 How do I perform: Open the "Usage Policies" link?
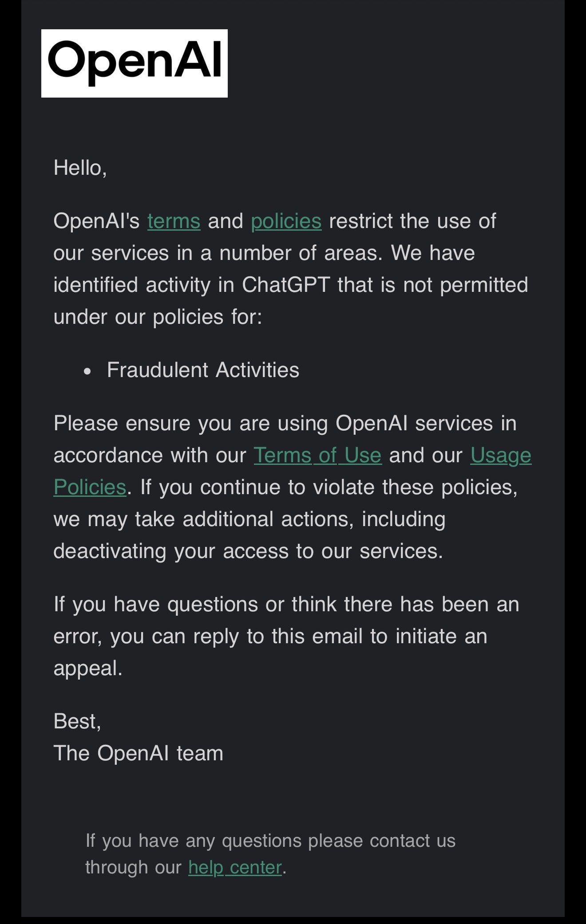(x=500, y=455)
